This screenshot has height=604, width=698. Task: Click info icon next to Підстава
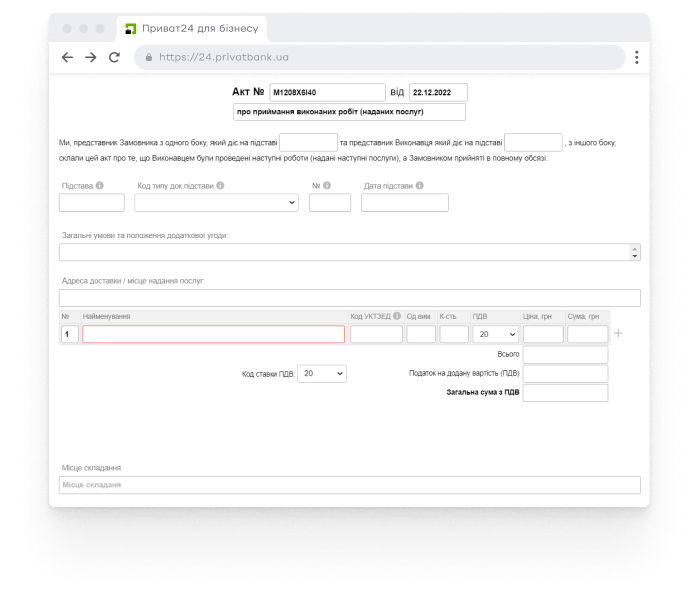tap(99, 185)
